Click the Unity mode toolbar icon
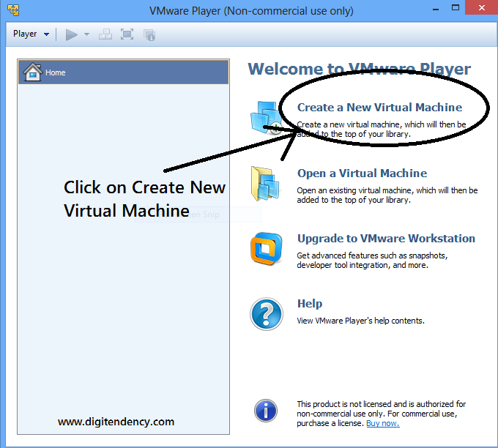498x448 pixels. 149,34
